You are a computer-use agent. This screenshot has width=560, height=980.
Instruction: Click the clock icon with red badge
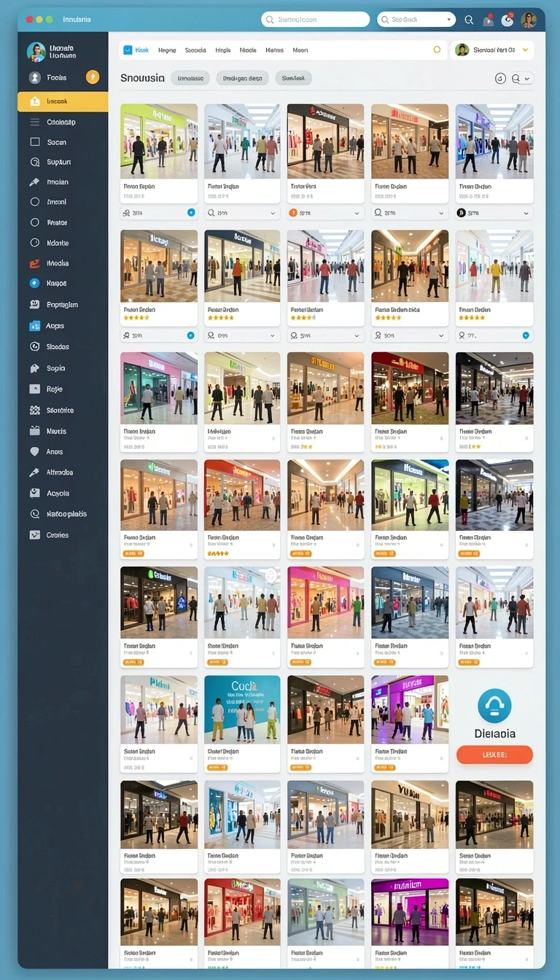coord(508,20)
